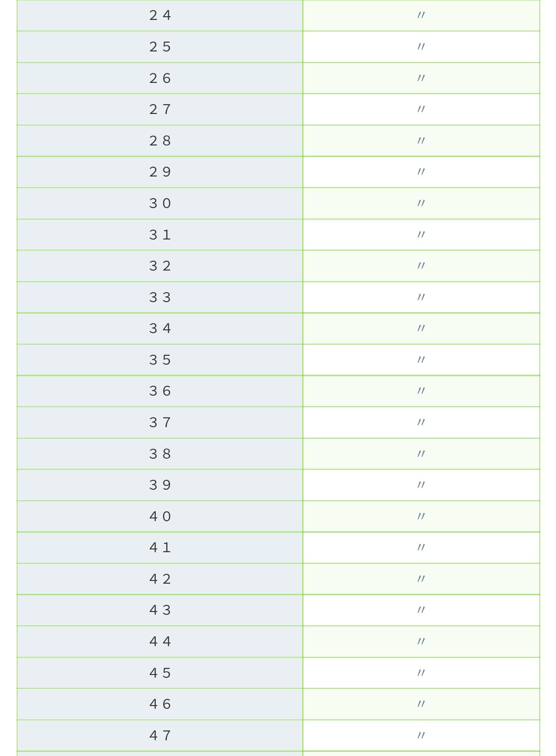Select the cell showing 44
Viewport: 556px width, 756px height.
click(160, 642)
